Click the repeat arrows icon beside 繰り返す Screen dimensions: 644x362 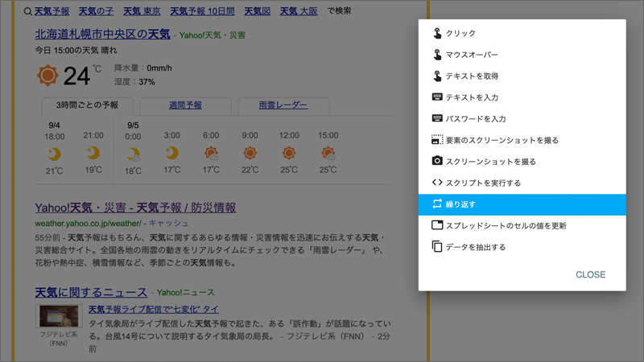click(437, 204)
